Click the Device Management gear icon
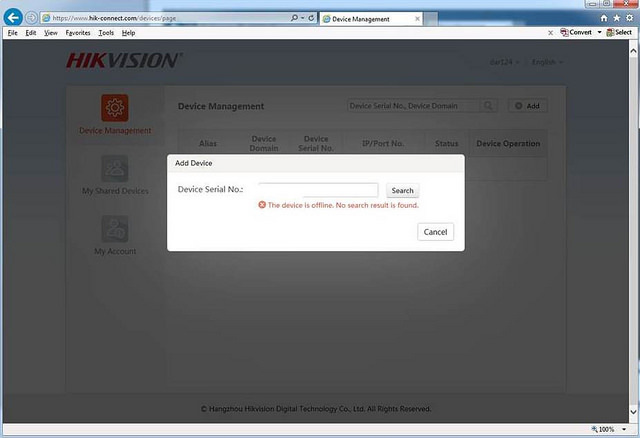Viewport: 640px width, 438px height. pyautogui.click(x=115, y=108)
